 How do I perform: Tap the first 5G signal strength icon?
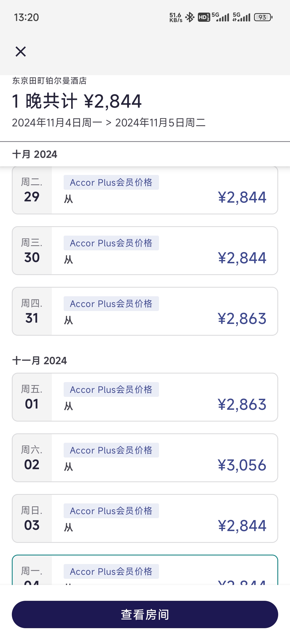(x=220, y=17)
